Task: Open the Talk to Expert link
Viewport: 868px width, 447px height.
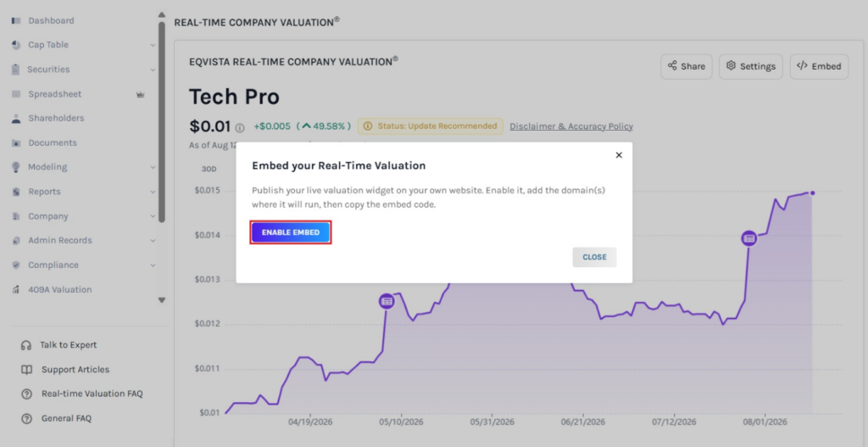Action: (68, 345)
